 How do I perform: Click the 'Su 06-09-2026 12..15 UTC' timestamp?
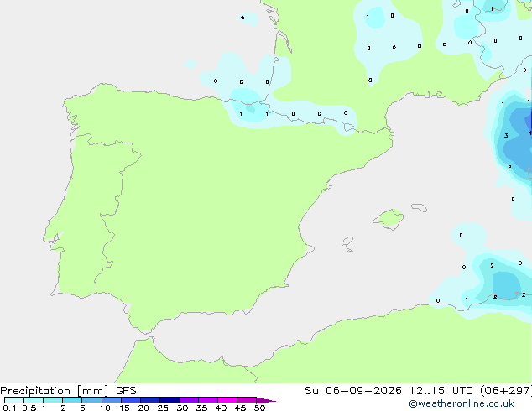tap(389, 391)
